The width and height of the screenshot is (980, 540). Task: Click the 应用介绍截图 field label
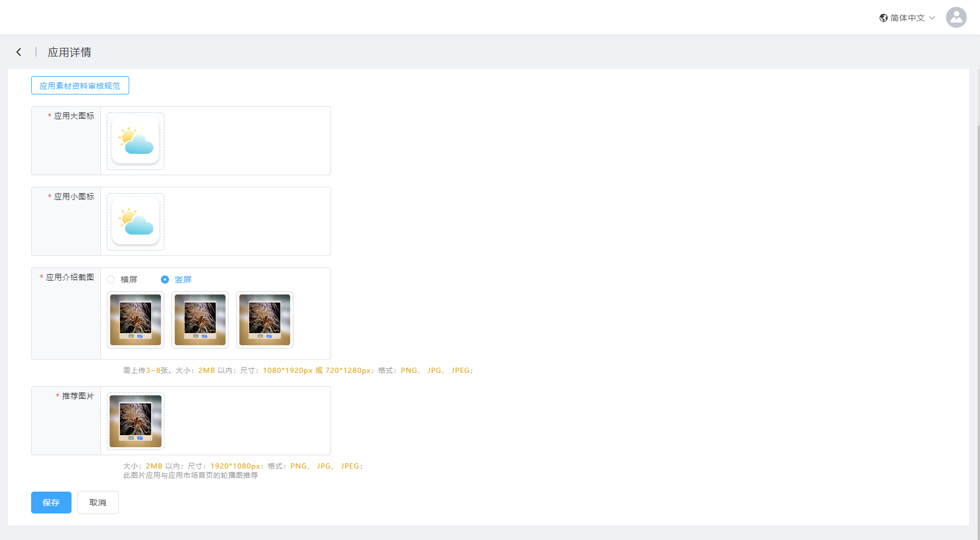click(x=70, y=277)
